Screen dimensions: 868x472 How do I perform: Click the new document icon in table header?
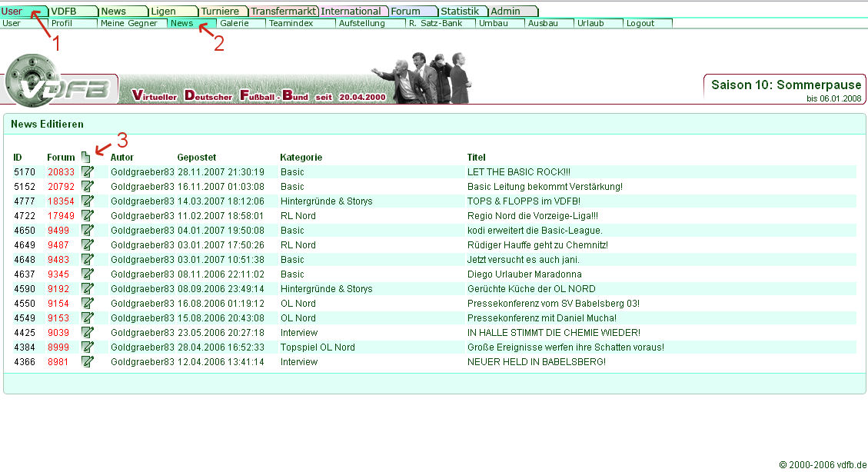point(86,157)
